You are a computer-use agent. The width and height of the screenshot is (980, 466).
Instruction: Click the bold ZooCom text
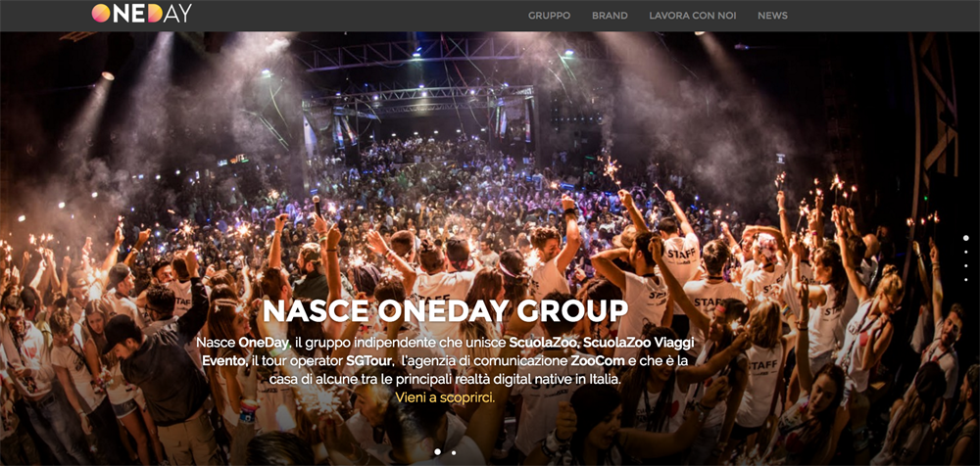pyautogui.click(x=591, y=360)
